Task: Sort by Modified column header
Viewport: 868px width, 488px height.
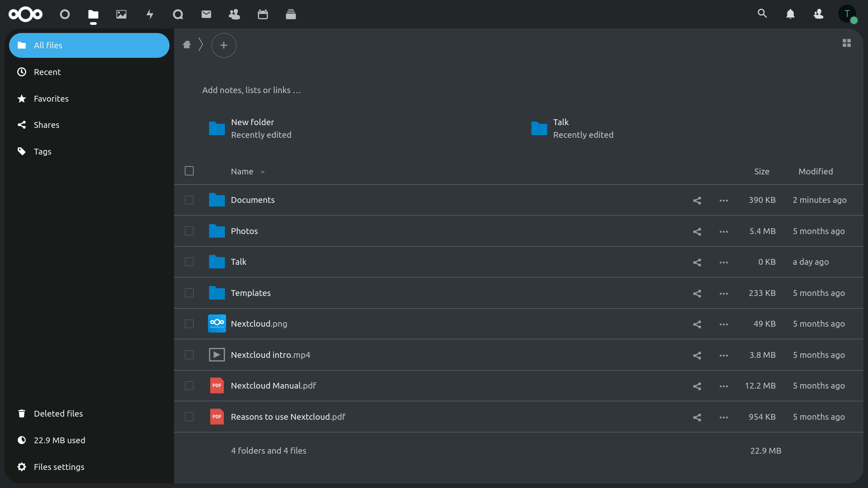Action: (815, 171)
